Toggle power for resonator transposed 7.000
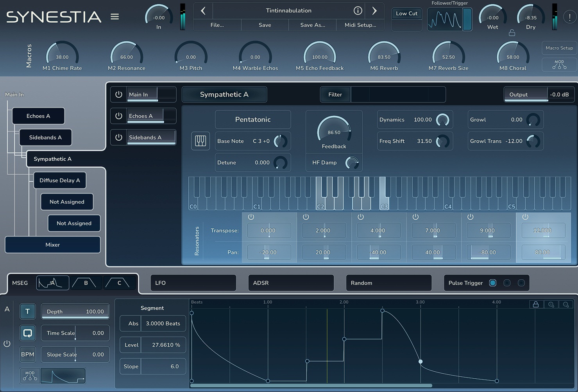 coord(415,217)
